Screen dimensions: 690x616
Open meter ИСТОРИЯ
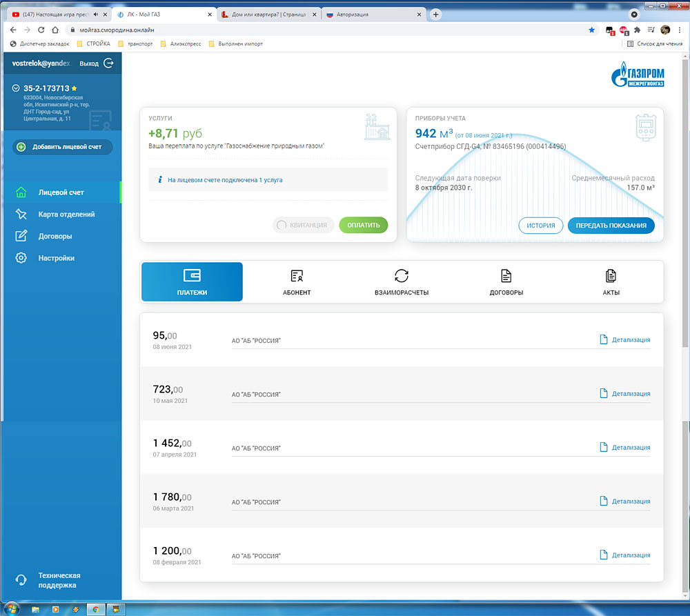pos(540,226)
